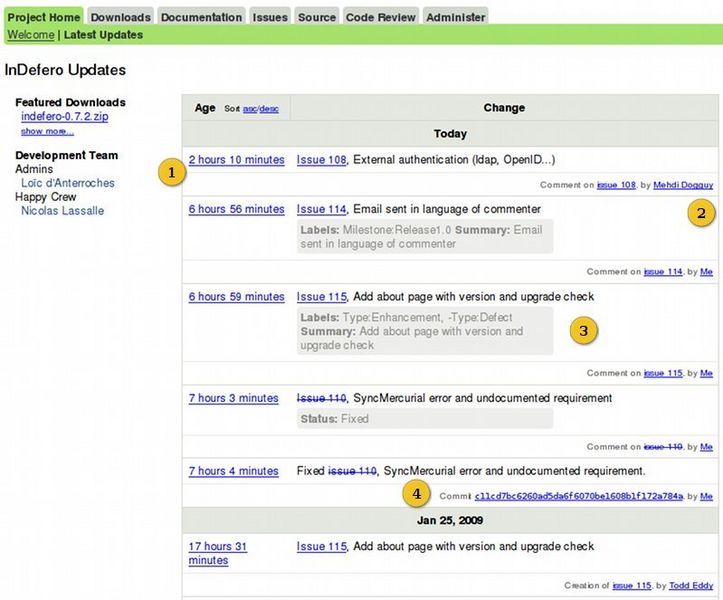Open Loïc d'Anterroches profile
Viewport: 723px width, 600px height.
(68, 183)
